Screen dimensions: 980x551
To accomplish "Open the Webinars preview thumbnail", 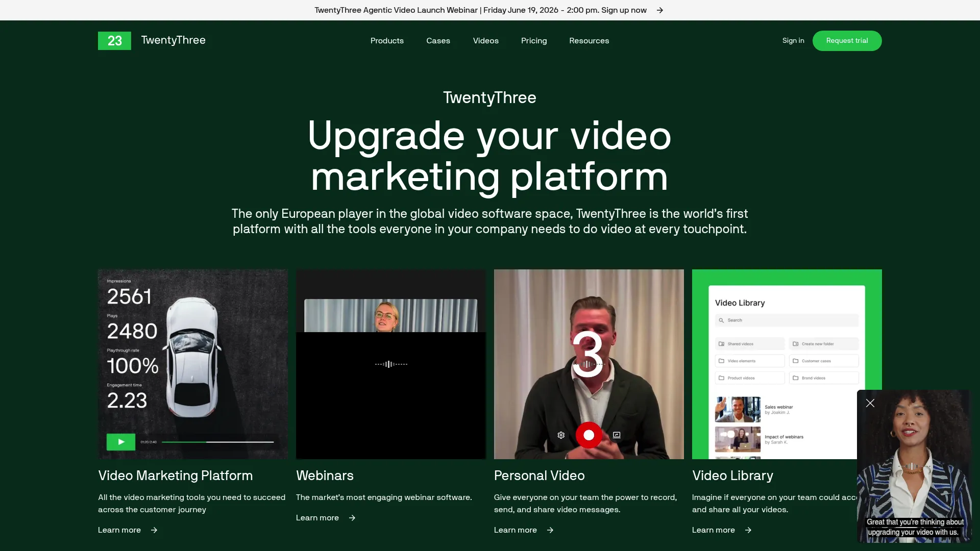I will (x=391, y=364).
